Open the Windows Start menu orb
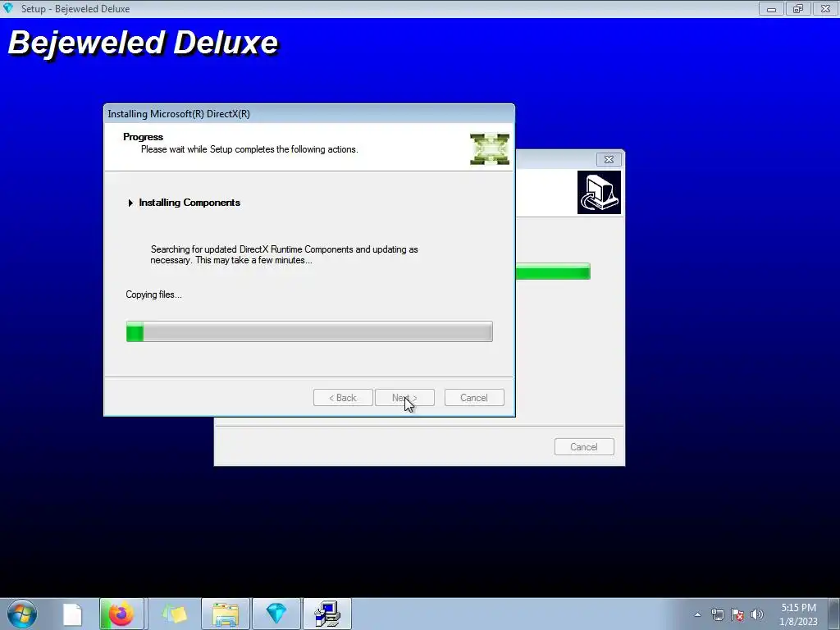This screenshot has height=630, width=840. 22,614
